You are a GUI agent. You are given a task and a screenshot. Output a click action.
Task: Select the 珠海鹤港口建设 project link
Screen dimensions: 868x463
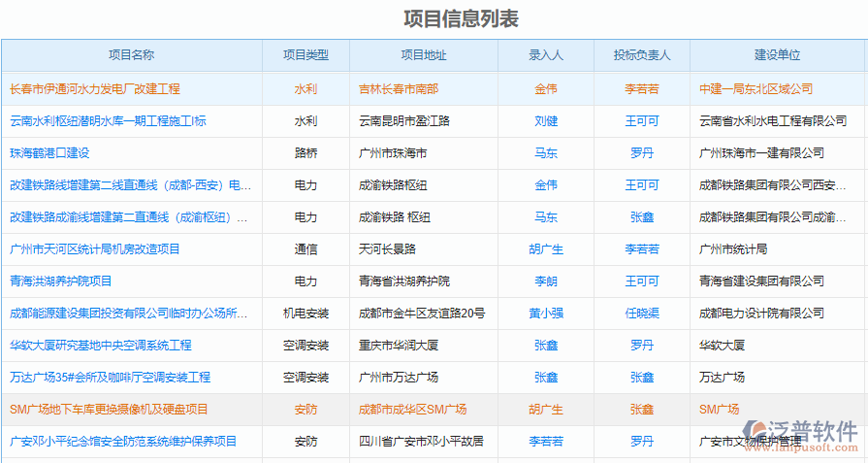point(49,153)
